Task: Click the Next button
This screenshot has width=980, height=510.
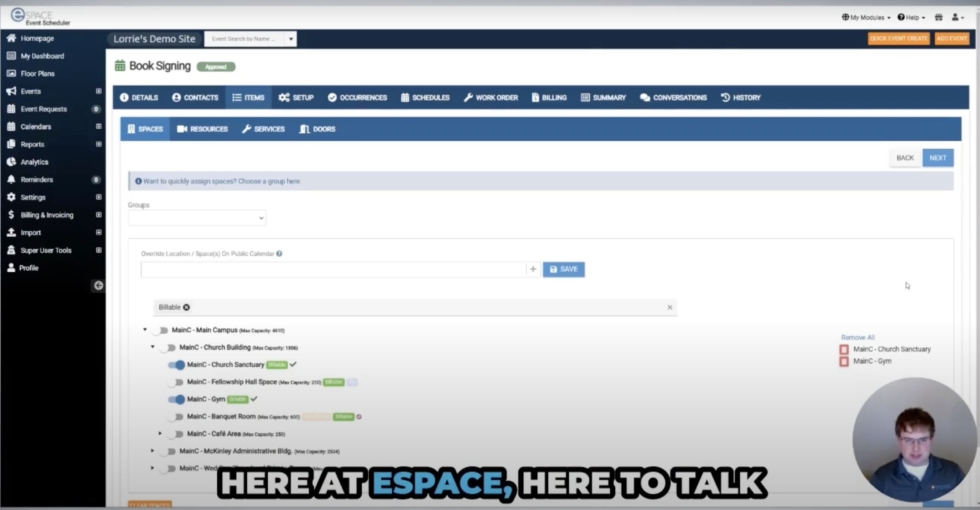Action: tap(938, 158)
